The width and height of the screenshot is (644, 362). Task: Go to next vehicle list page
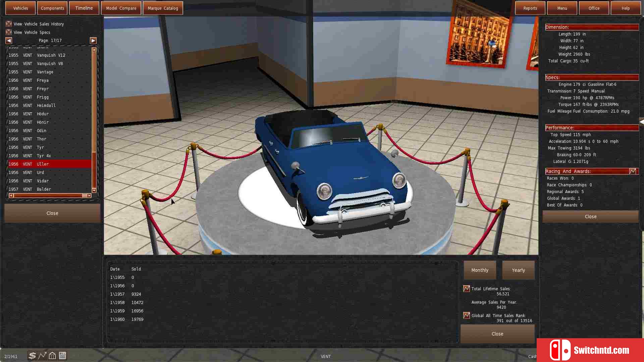click(93, 41)
